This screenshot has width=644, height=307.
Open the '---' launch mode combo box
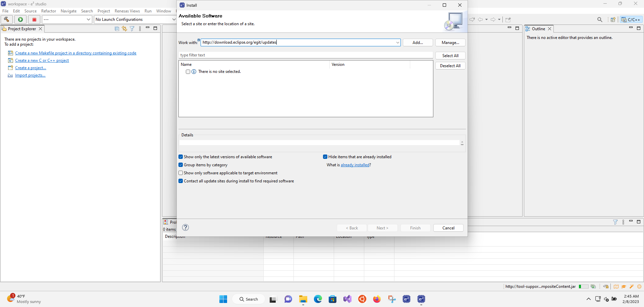67,19
